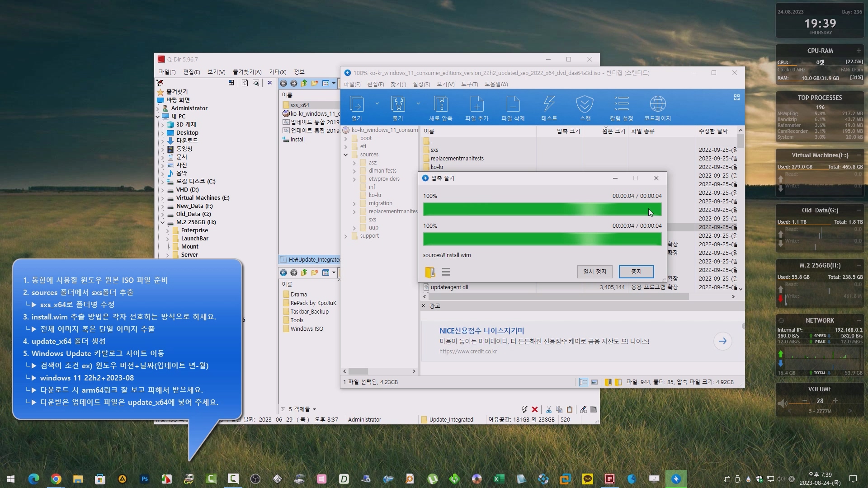Click Q-Dir back navigation arrow in top pane

point(283,83)
